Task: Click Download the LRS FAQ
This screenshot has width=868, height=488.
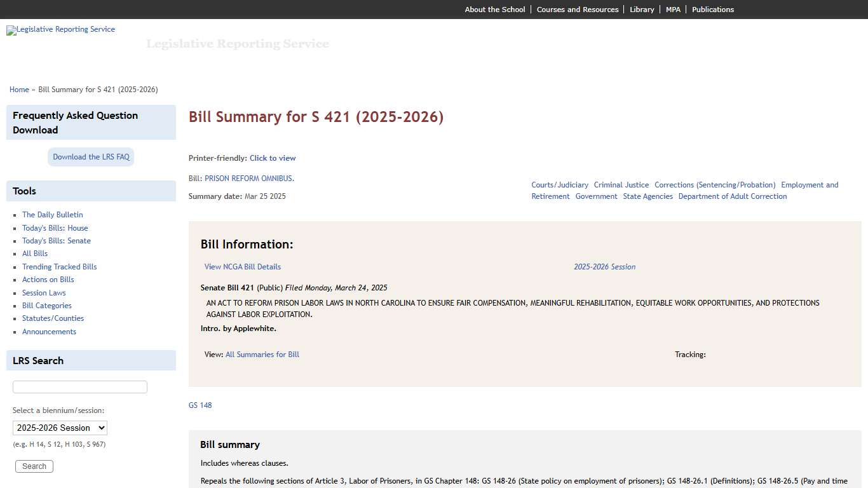Action: pos(90,156)
